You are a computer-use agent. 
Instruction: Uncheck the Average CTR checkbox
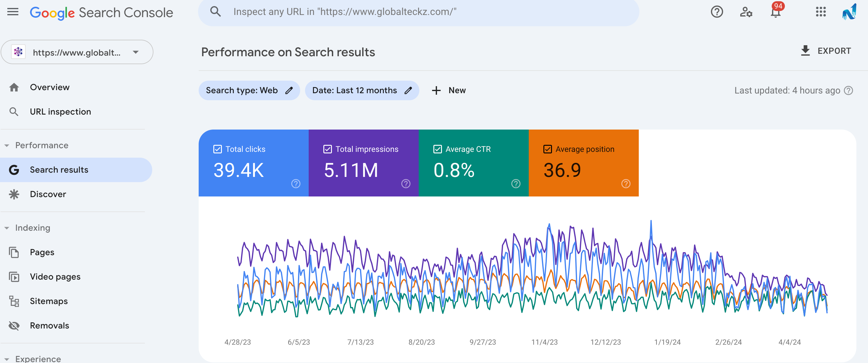437,149
